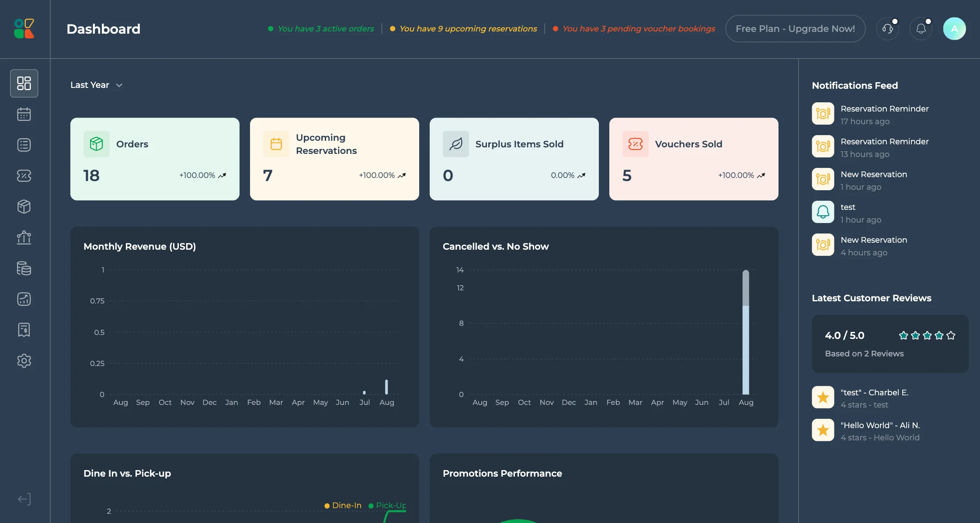Image resolution: width=980 pixels, height=523 pixels.
Task: Open New Reservation notification 4 hours ago
Action: [x=890, y=246]
